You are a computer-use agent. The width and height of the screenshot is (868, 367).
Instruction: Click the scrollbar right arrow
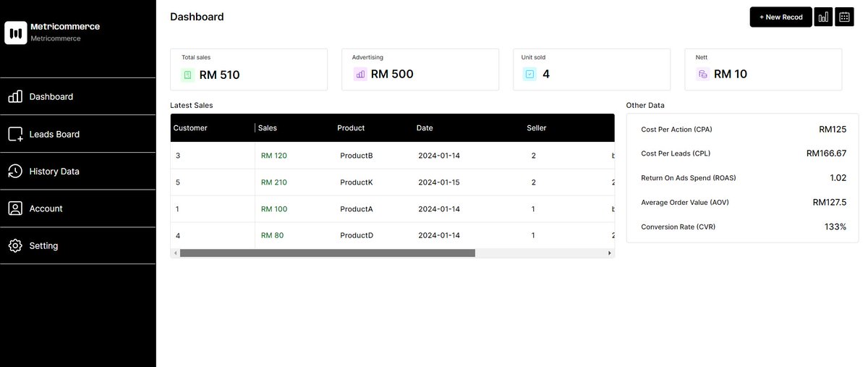click(x=610, y=253)
